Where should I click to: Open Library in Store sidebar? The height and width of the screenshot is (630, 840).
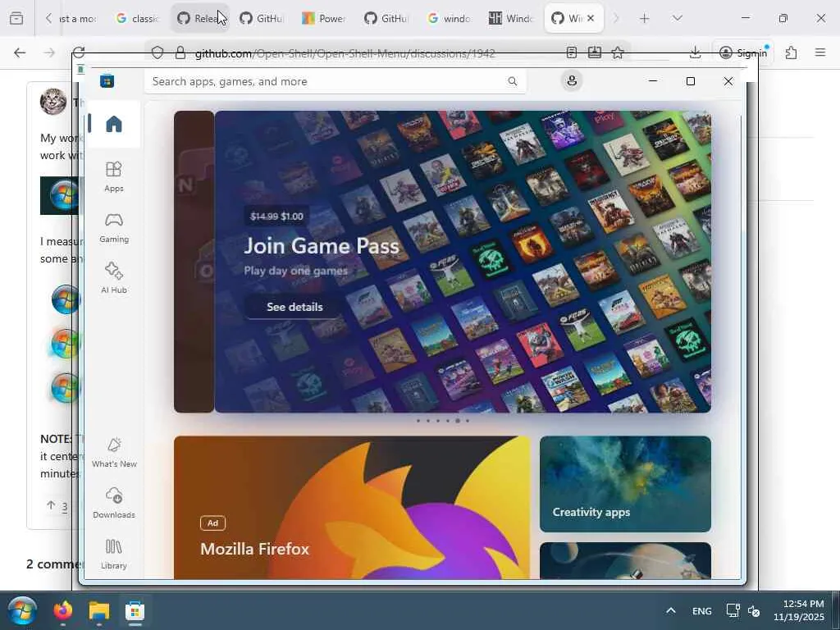pos(113,555)
